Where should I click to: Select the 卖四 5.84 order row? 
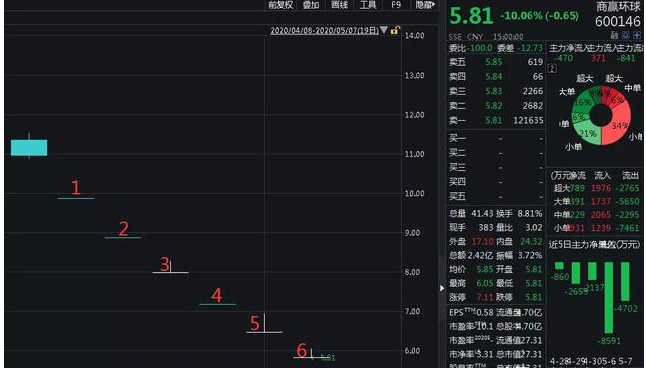click(x=496, y=77)
